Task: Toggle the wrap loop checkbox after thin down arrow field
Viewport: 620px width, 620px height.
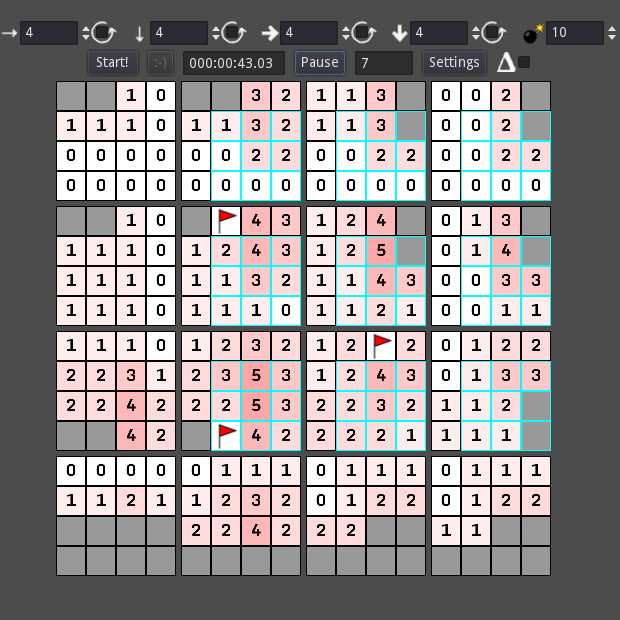Action: pos(234,33)
